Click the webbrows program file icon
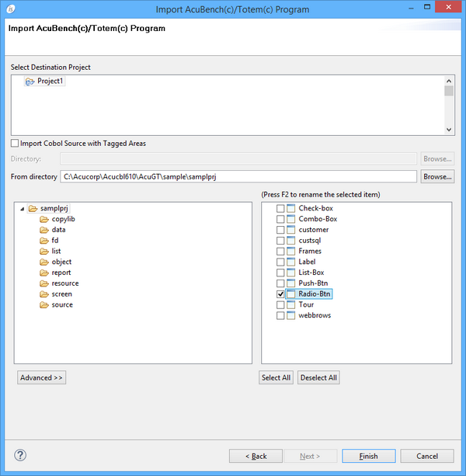This screenshot has height=476, width=466. tap(290, 316)
